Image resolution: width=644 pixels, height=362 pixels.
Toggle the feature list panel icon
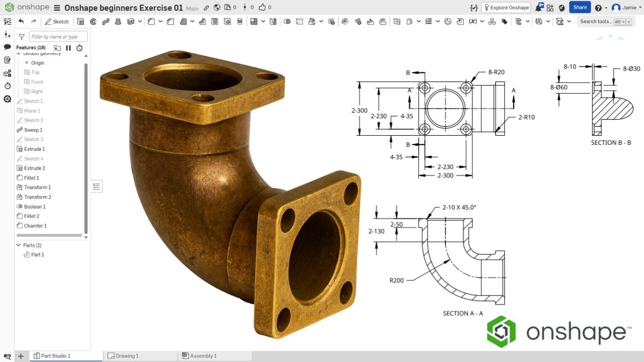(x=7, y=22)
